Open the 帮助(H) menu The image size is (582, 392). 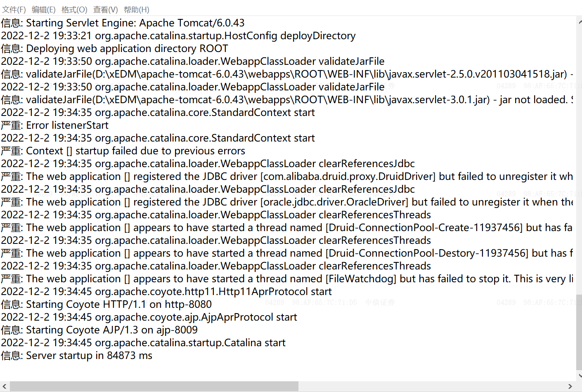pos(136,9)
